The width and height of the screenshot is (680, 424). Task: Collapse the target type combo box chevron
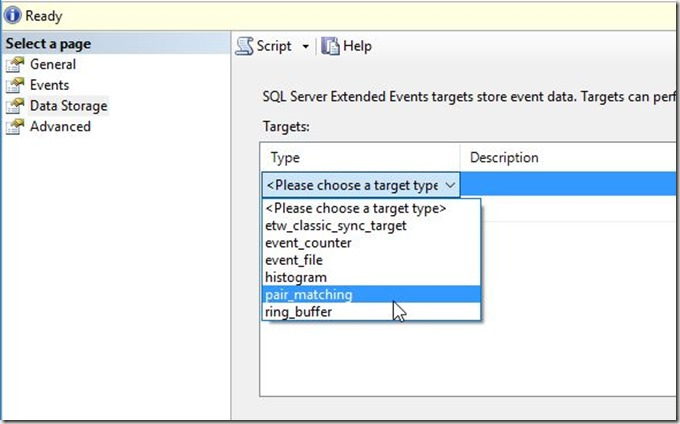pos(450,185)
